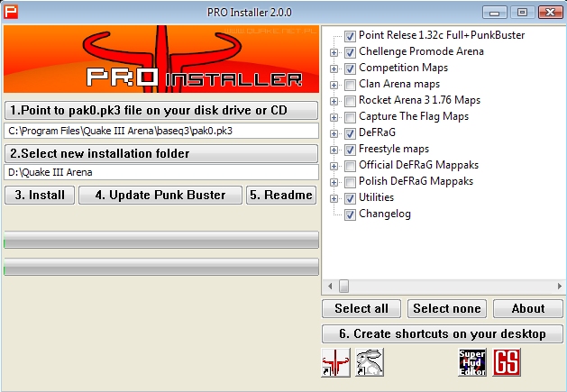Image resolution: width=567 pixels, height=392 pixels.
Task: Click the pak0.pk3 path input field
Action: [161, 131]
